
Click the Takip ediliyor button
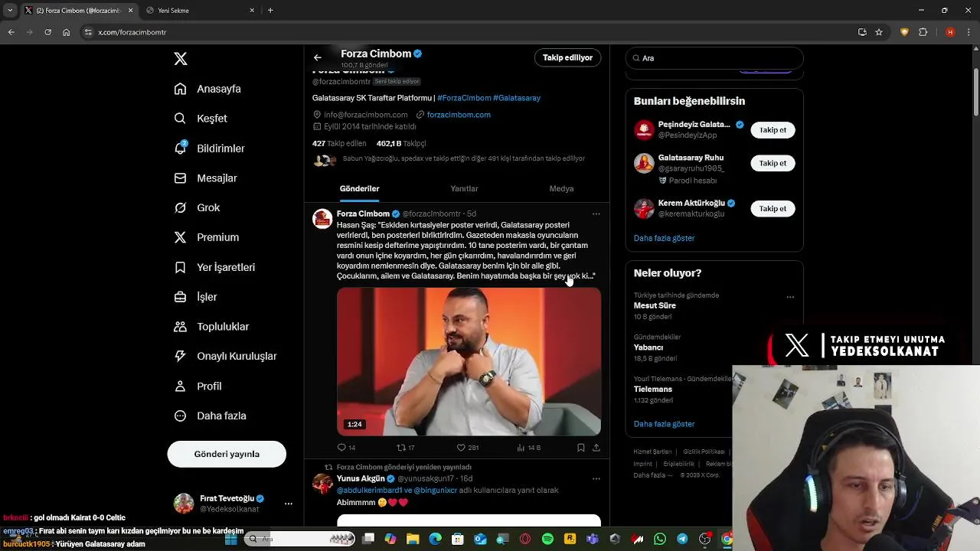pos(567,57)
